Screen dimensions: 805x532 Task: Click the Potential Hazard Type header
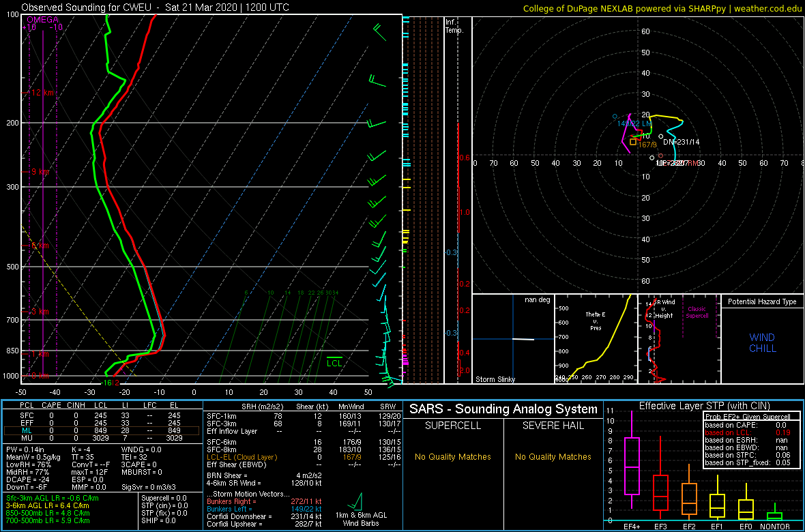762,302
